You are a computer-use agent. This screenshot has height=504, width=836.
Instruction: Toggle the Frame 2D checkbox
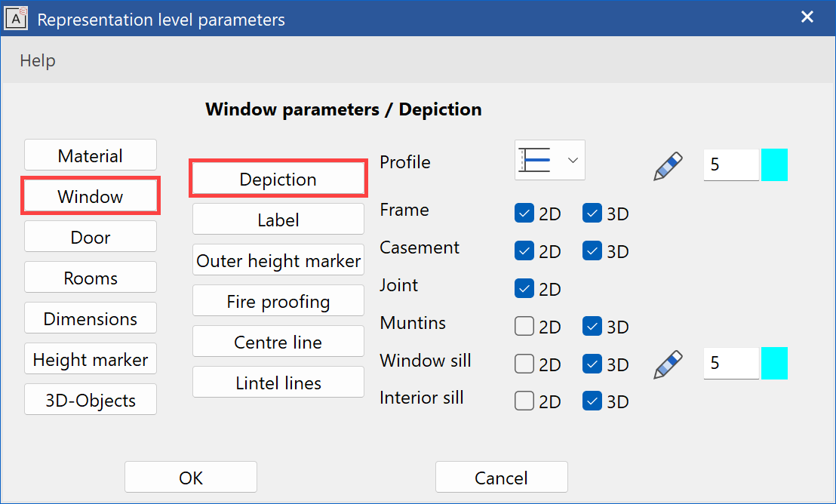[524, 214]
